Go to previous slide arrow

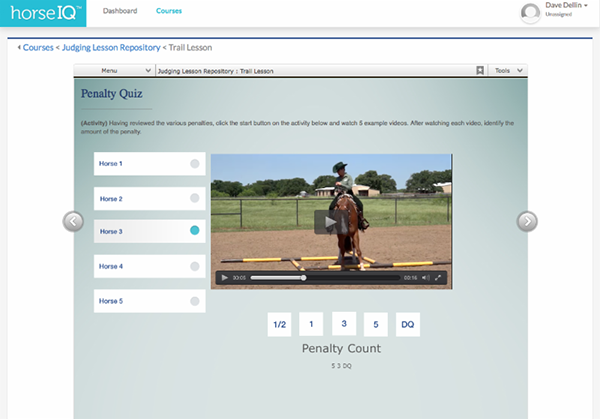click(73, 221)
